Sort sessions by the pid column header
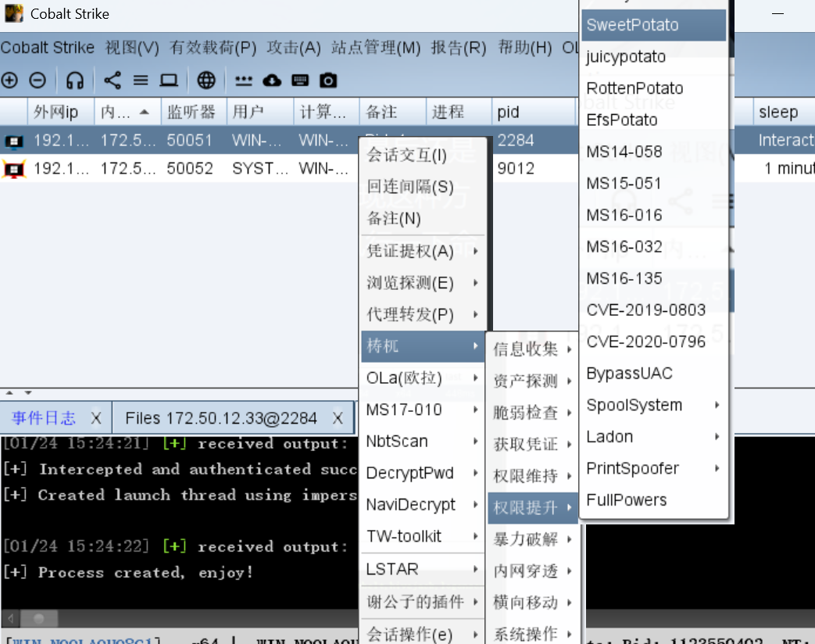The height and width of the screenshot is (644, 815). [x=534, y=112]
